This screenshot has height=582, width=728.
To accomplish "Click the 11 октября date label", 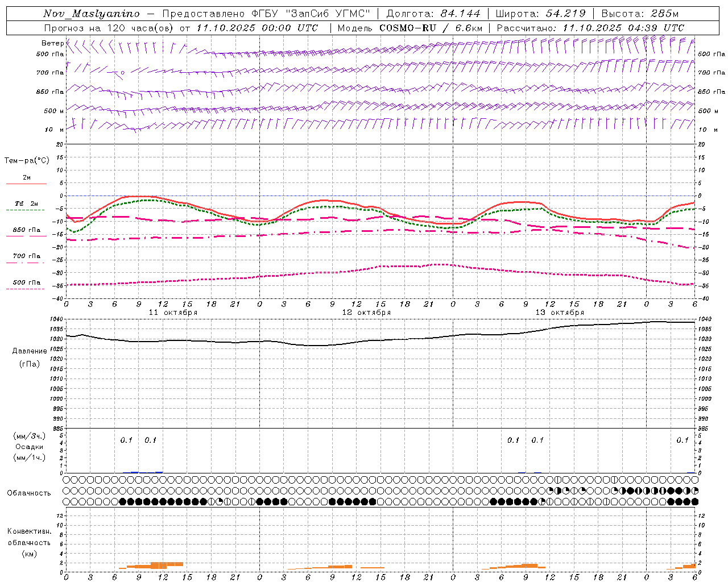I will (173, 313).
